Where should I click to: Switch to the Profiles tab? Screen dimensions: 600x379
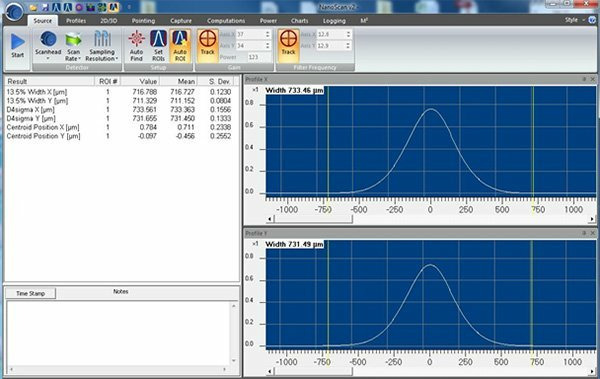(76, 21)
